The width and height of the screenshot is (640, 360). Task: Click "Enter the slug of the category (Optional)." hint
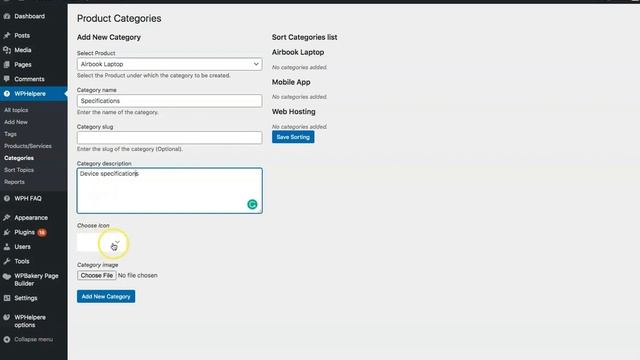point(130,149)
